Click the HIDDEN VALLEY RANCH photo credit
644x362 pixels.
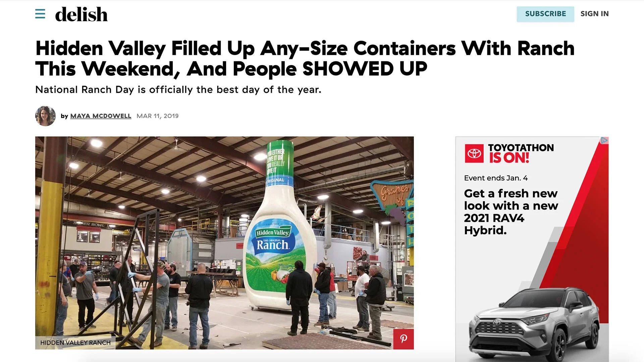click(75, 343)
